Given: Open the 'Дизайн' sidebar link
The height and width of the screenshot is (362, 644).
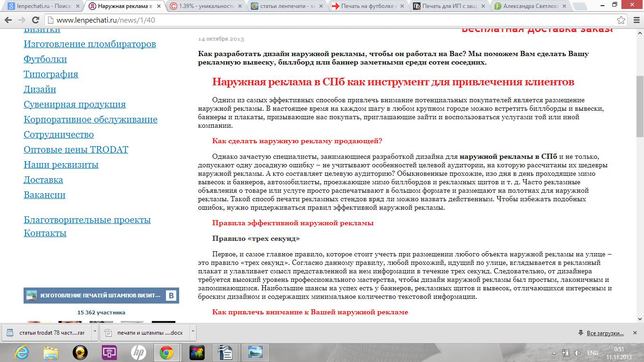Looking at the screenshot, I should point(40,90).
